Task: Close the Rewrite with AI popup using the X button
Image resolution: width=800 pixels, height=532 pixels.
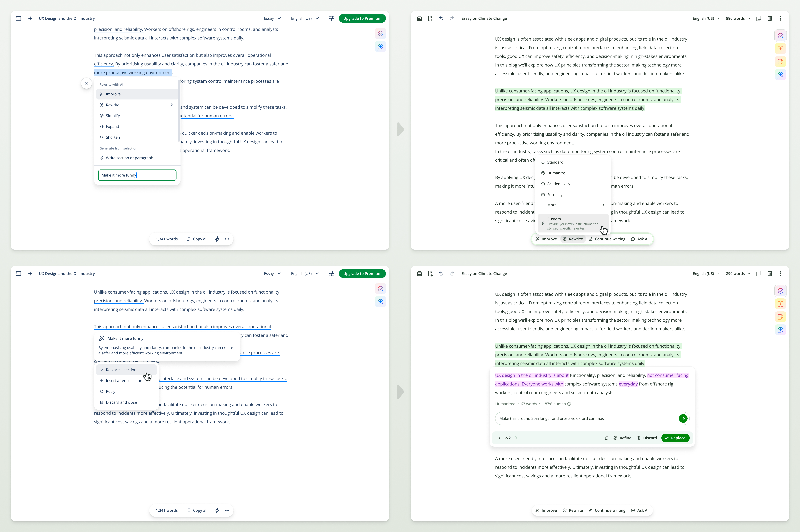Action: (86, 83)
